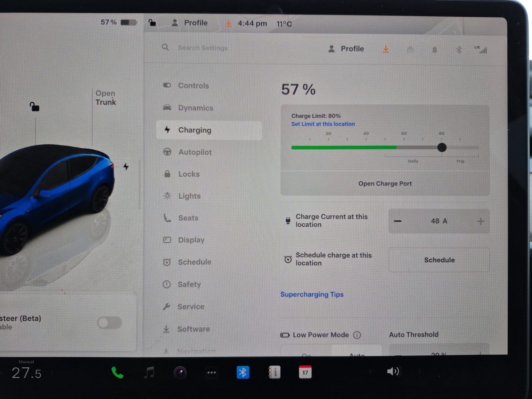Decrease charge current with minus button
Viewport: 532px width, 399px height.
pyautogui.click(x=398, y=221)
